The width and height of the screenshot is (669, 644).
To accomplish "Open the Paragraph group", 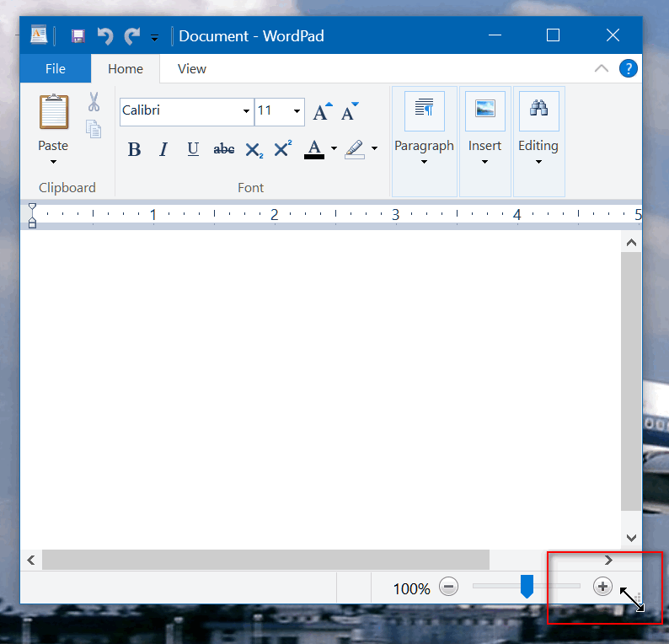I will coord(424,142).
